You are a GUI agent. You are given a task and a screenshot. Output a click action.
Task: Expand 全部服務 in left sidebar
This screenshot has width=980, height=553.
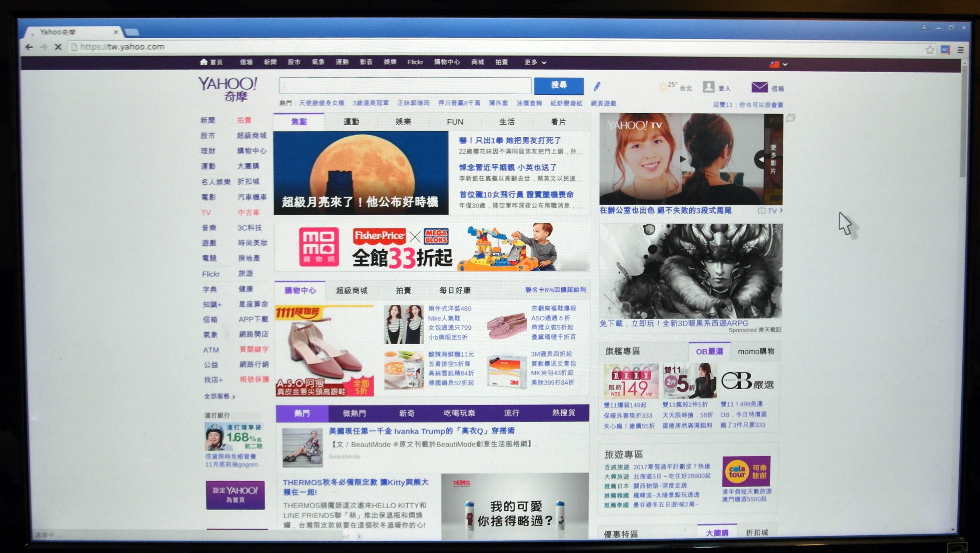(x=220, y=396)
